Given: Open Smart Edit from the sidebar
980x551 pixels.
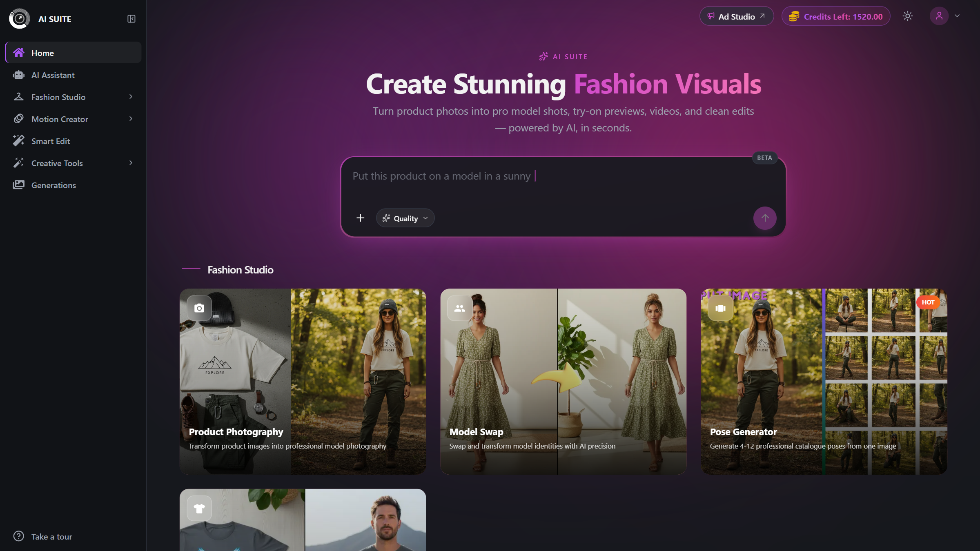Looking at the screenshot, I should click(x=73, y=141).
